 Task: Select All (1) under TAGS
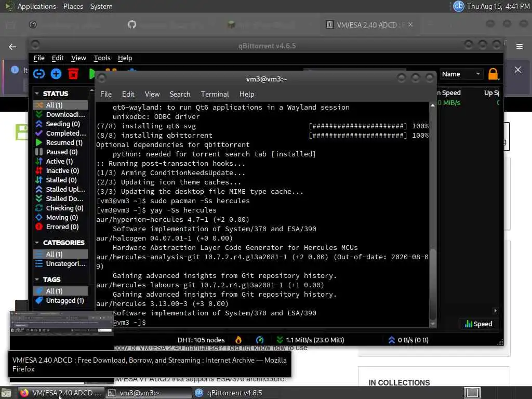coord(61,291)
